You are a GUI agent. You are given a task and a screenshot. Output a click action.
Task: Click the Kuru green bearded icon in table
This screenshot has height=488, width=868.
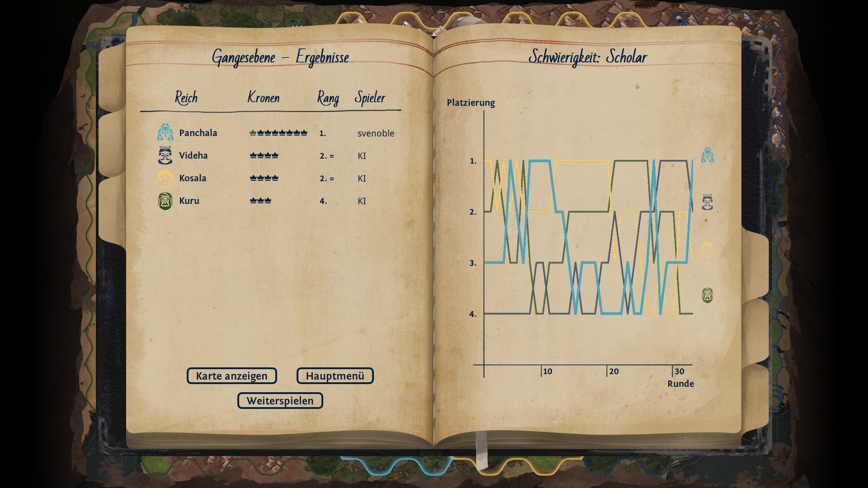click(x=165, y=201)
